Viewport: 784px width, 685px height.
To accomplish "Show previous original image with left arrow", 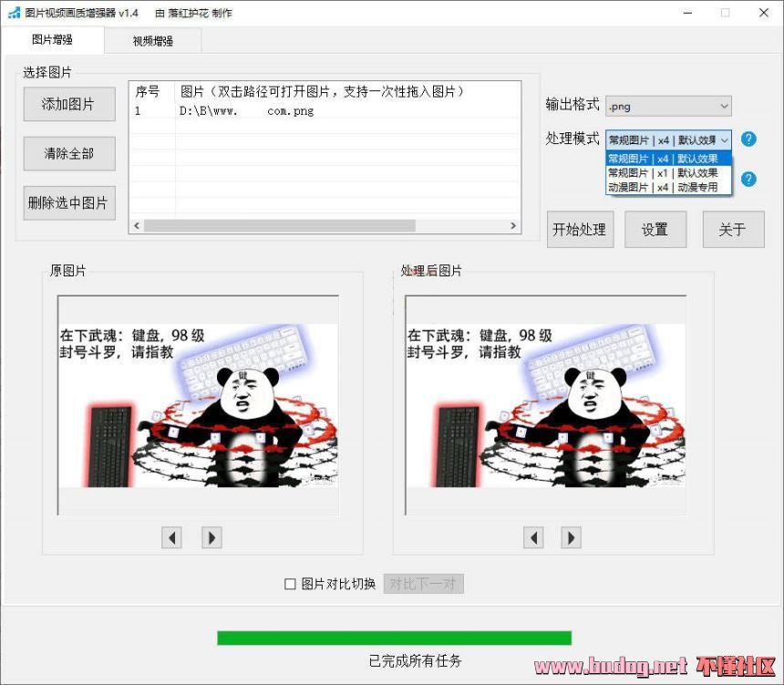I will tap(171, 538).
